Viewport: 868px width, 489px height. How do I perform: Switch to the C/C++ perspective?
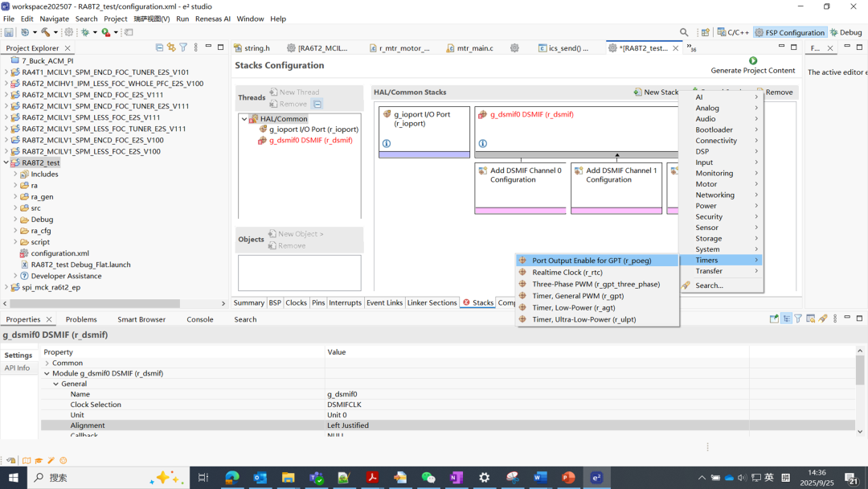(x=733, y=32)
